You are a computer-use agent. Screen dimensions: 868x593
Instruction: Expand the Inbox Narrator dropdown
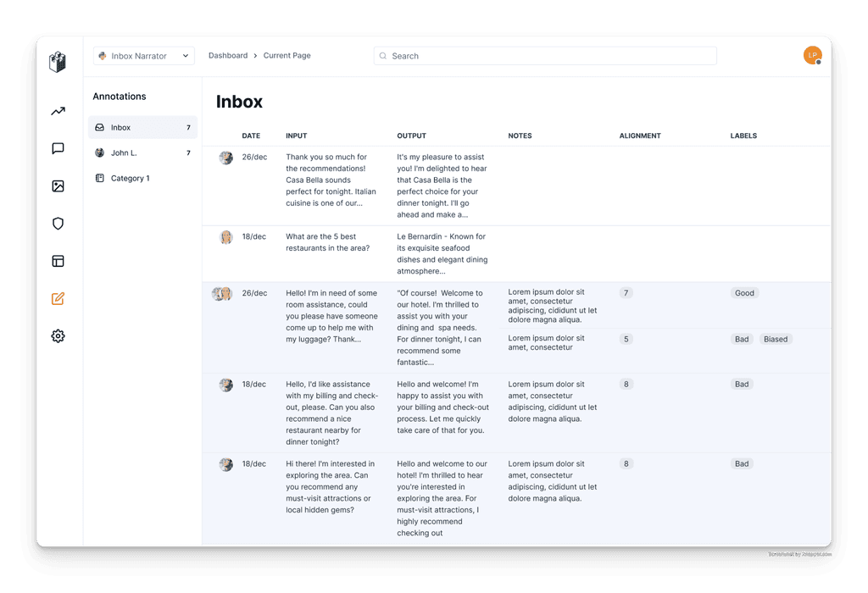click(x=144, y=56)
